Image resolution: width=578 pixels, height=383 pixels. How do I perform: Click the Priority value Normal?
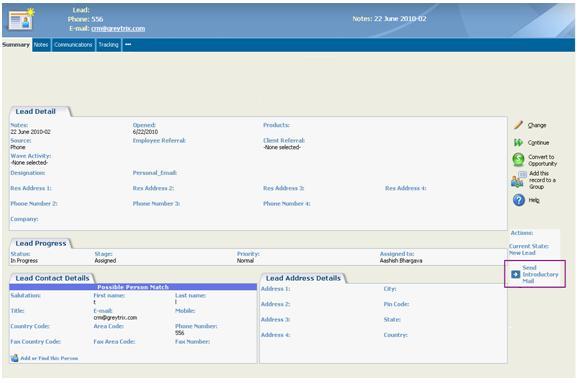click(x=245, y=261)
